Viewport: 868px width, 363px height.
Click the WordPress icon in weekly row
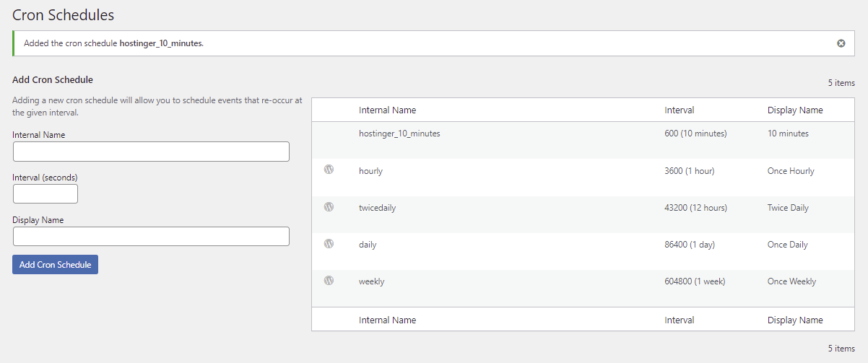329,281
